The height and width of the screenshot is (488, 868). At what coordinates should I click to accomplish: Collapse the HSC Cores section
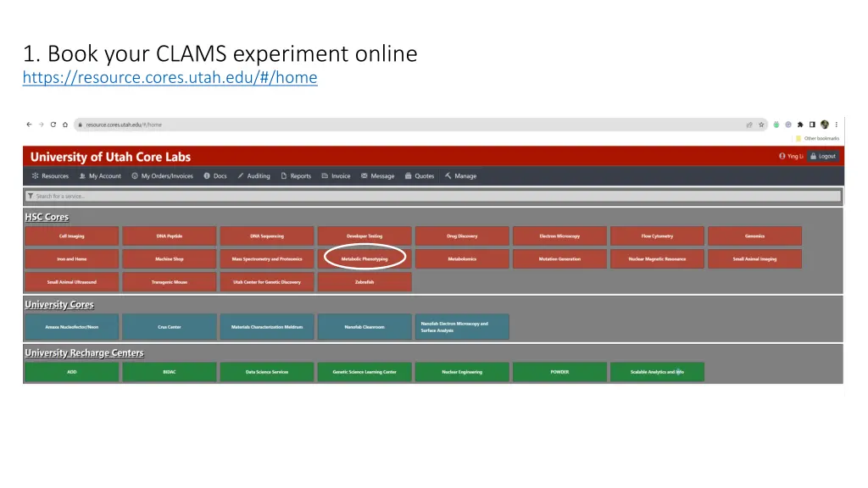[46, 217]
